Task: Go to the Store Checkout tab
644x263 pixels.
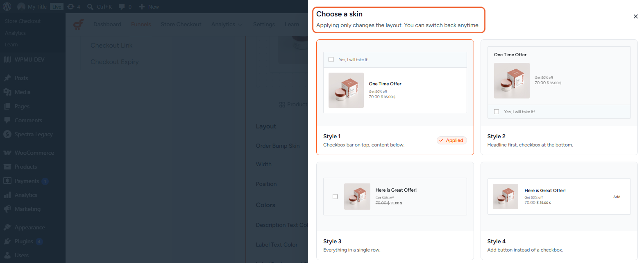Action: click(181, 25)
